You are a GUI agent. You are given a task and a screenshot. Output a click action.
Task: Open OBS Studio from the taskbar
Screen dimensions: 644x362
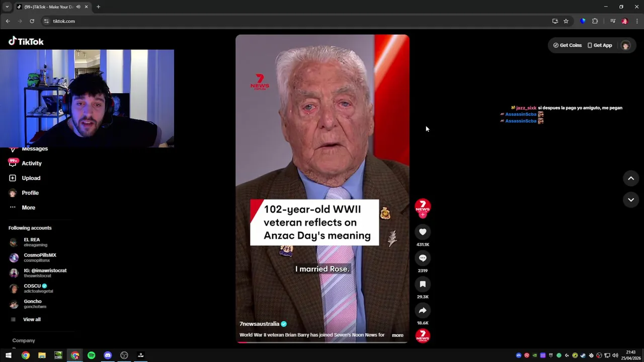click(x=124, y=355)
